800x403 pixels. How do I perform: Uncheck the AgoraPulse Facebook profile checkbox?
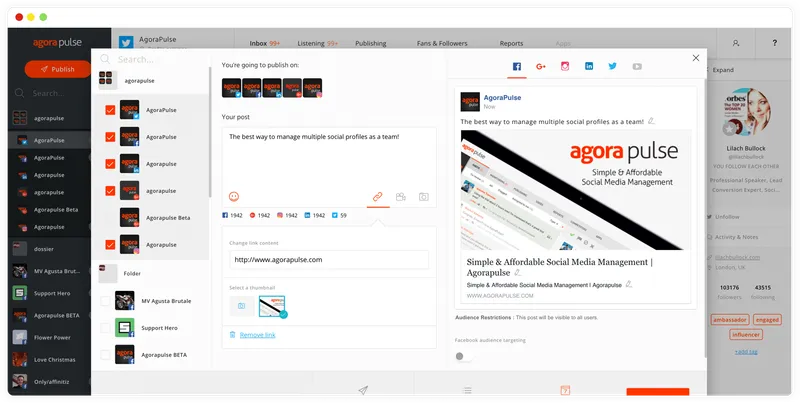click(x=110, y=137)
